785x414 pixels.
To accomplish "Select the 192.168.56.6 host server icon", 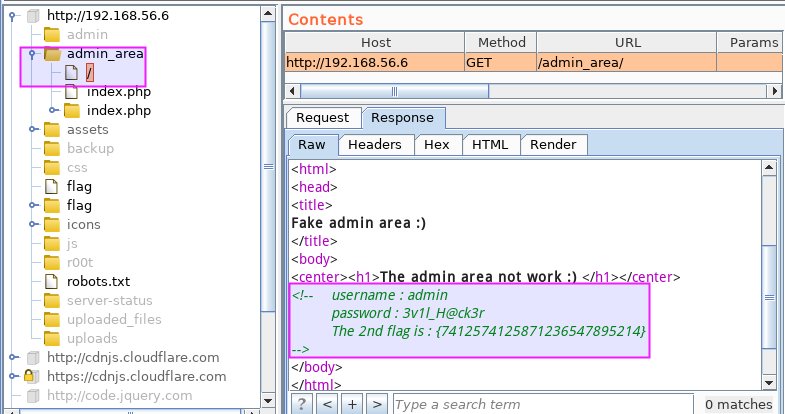I will 33,16.
